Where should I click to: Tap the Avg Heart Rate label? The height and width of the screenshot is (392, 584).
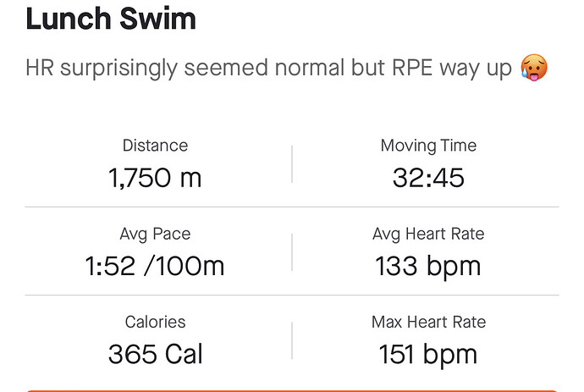(x=428, y=234)
